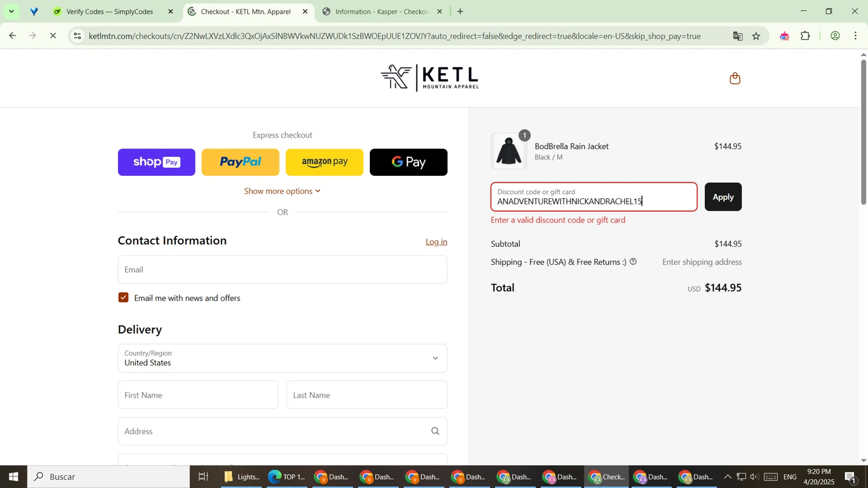Open the notification center icon
Image resolution: width=868 pixels, height=488 pixels.
[x=851, y=477]
